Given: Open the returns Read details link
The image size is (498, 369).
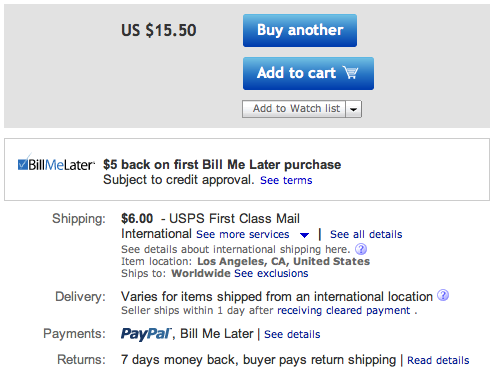Looking at the screenshot, I should coord(438,360).
